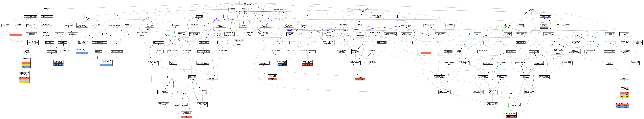Select the 'embryonic morphogenesis' node
The height and width of the screenshot is (119, 644).
(x=99, y=42)
